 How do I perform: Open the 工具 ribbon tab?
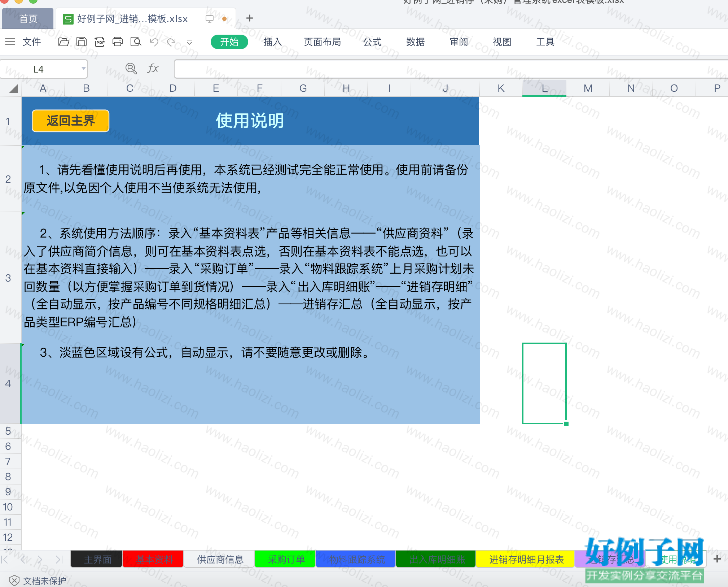[x=545, y=42]
